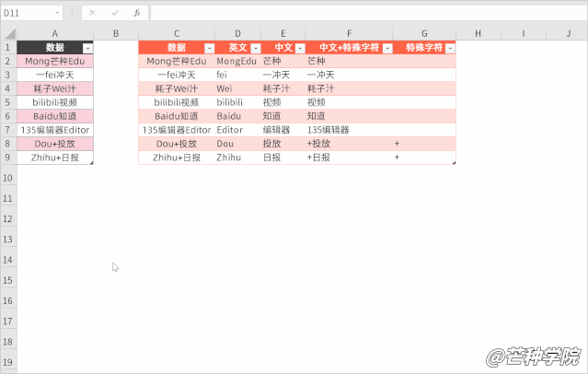
Task: Click the Insert Function fx icon
Action: 136,13
